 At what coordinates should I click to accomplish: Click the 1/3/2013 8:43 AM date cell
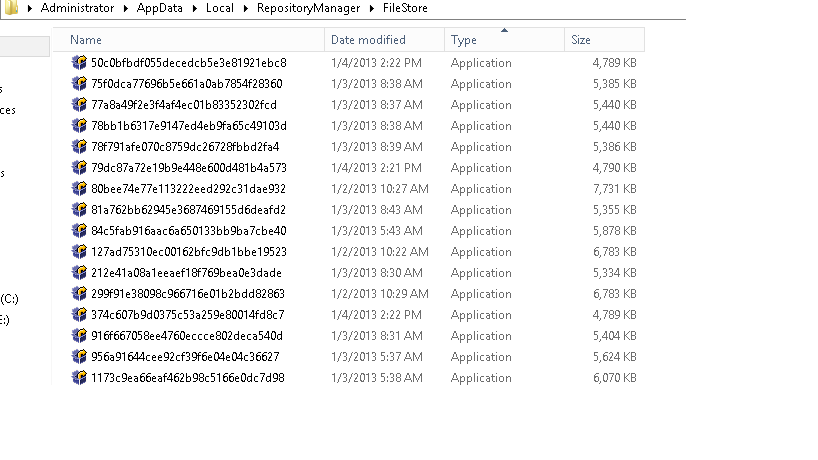(x=377, y=210)
